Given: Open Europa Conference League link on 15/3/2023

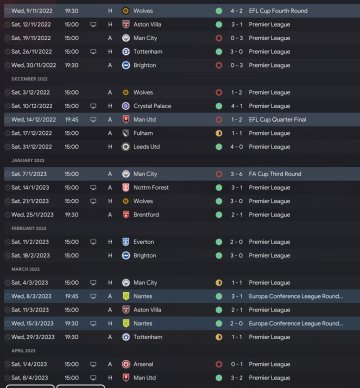Looking at the screenshot, I should [296, 324].
